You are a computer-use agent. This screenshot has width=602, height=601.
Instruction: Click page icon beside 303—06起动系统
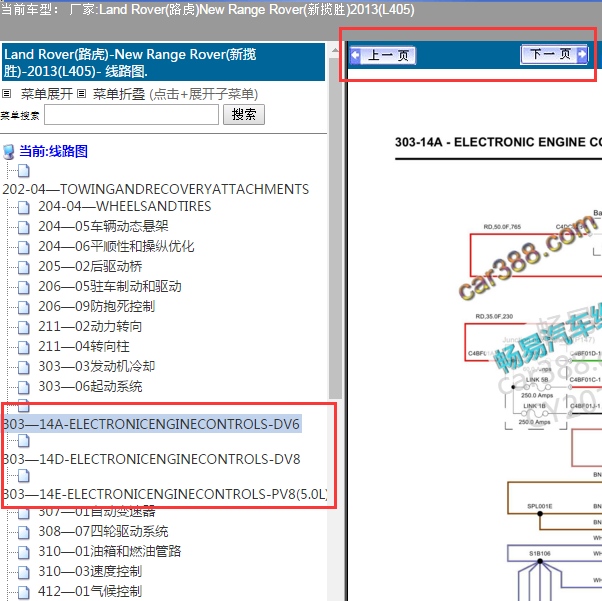pyautogui.click(x=23, y=387)
